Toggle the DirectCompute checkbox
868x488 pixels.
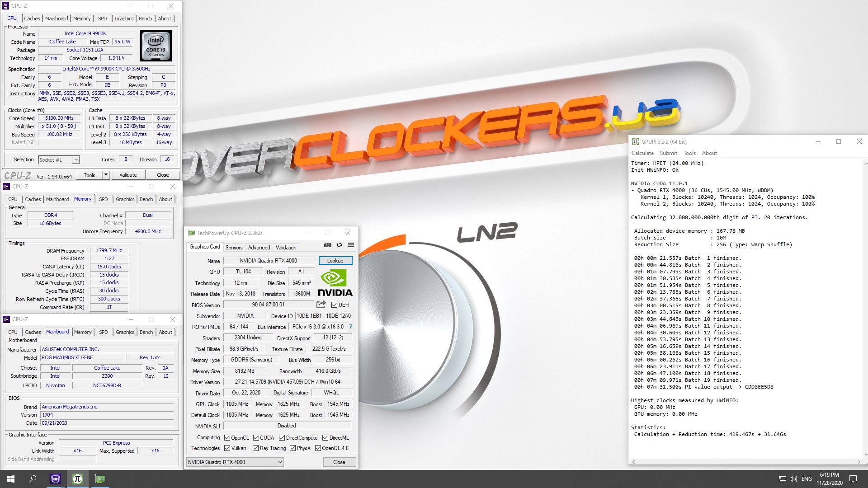click(282, 438)
